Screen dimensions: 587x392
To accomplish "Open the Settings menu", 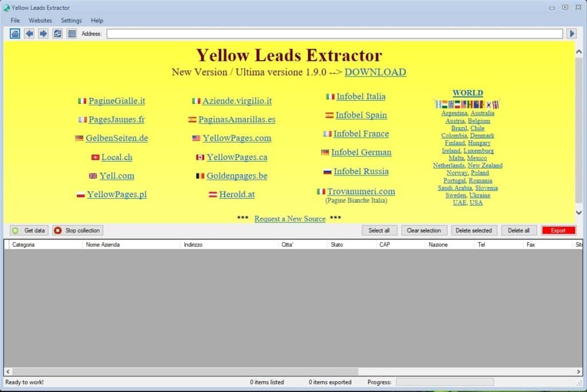I will tap(71, 20).
